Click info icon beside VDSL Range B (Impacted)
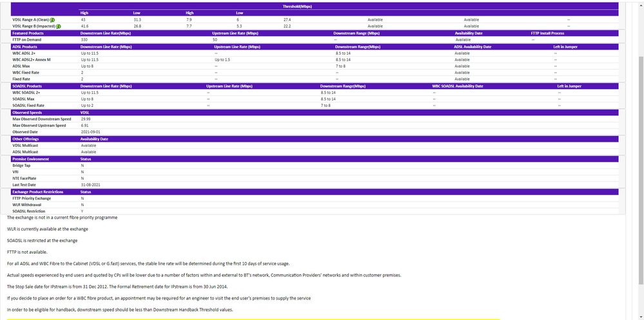644x320 pixels. point(59,26)
